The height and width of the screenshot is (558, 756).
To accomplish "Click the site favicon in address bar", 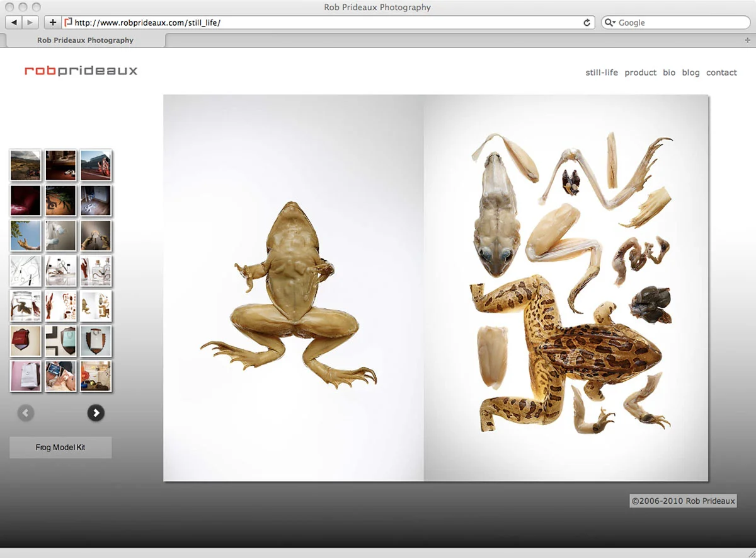I will point(69,22).
